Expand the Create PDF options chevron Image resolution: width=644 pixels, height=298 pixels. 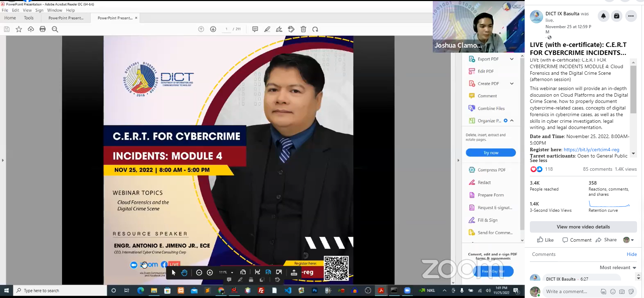(512, 83)
